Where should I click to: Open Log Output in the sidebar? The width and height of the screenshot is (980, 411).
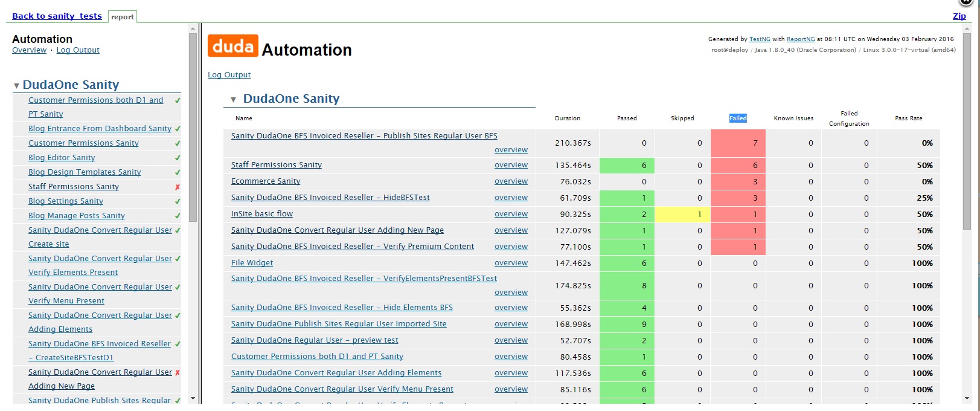coord(78,50)
